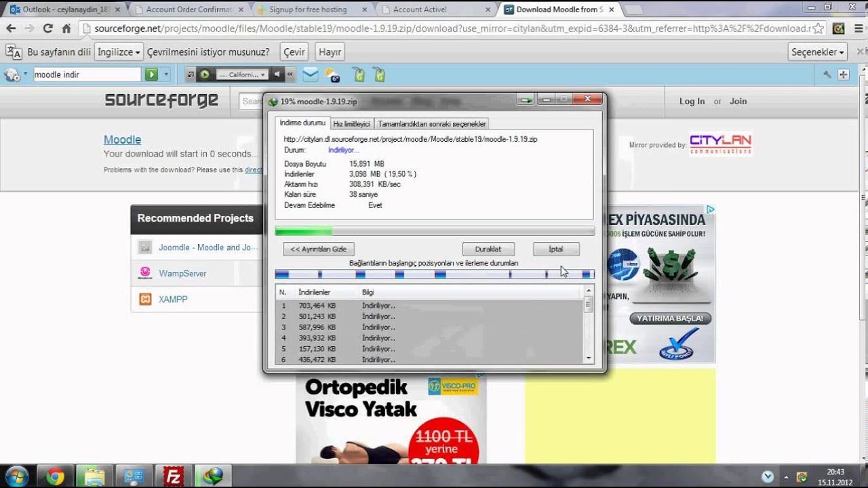This screenshot has height=488, width=868.
Task: Open the Tamamlandıktan sonraki seçenekler tab
Action: pyautogui.click(x=431, y=123)
